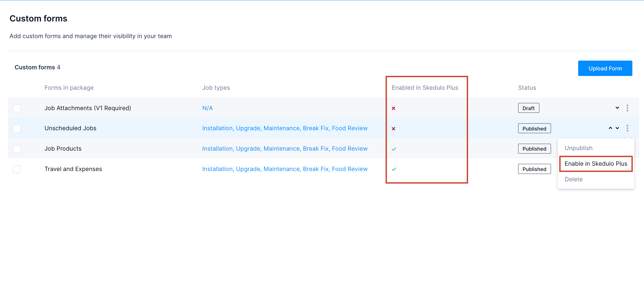Click the Upload Form button
The image size is (644, 288).
606,69
